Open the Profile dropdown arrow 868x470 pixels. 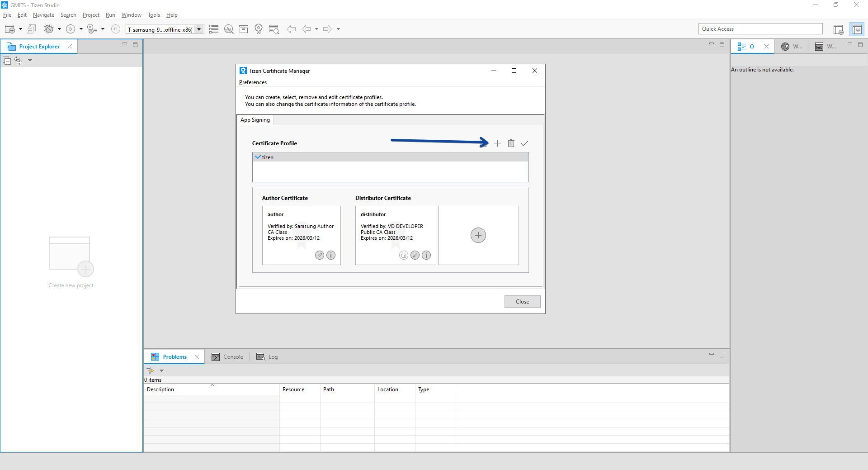(103, 29)
